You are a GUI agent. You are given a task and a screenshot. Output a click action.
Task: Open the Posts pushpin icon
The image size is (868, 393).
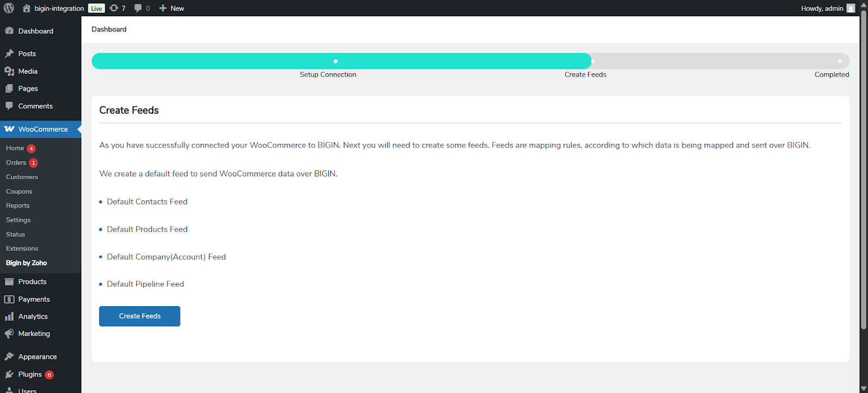(x=9, y=54)
